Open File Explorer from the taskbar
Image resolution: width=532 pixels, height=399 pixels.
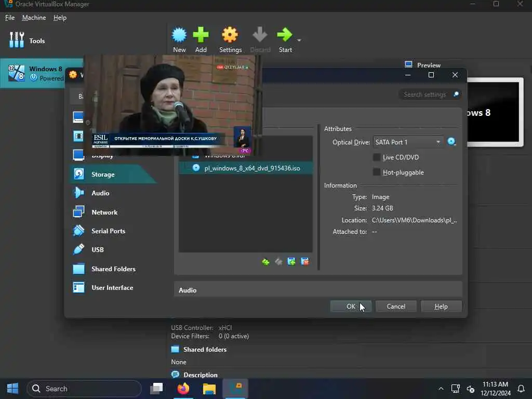pyautogui.click(x=209, y=389)
